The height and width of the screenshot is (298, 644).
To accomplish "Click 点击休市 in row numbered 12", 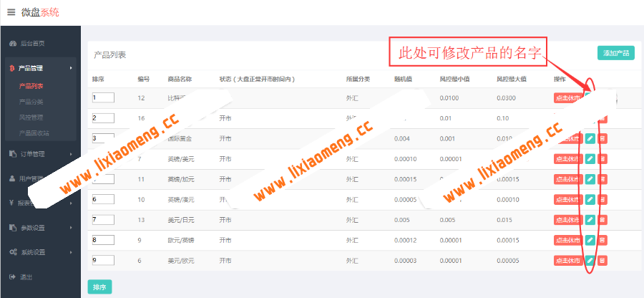I will coord(568,98).
